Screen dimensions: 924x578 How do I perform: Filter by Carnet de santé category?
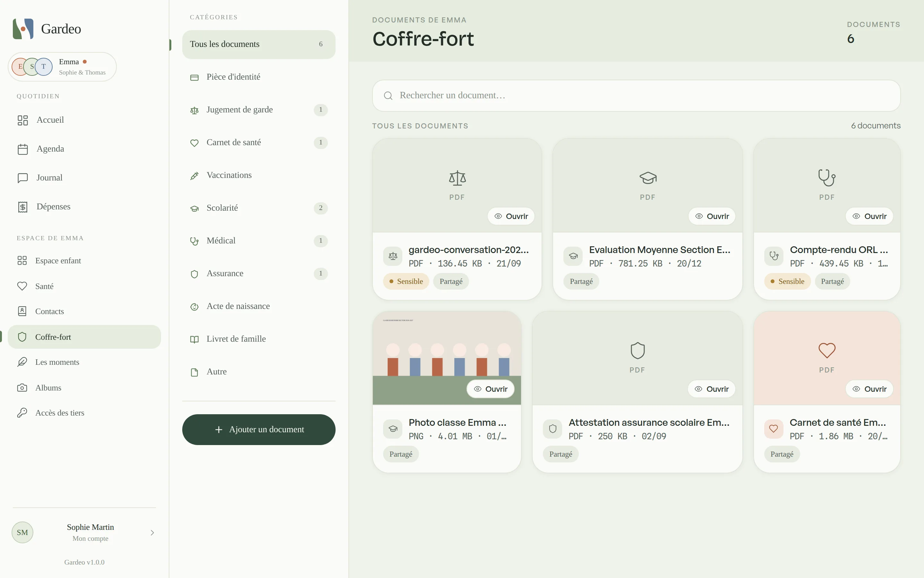click(259, 143)
